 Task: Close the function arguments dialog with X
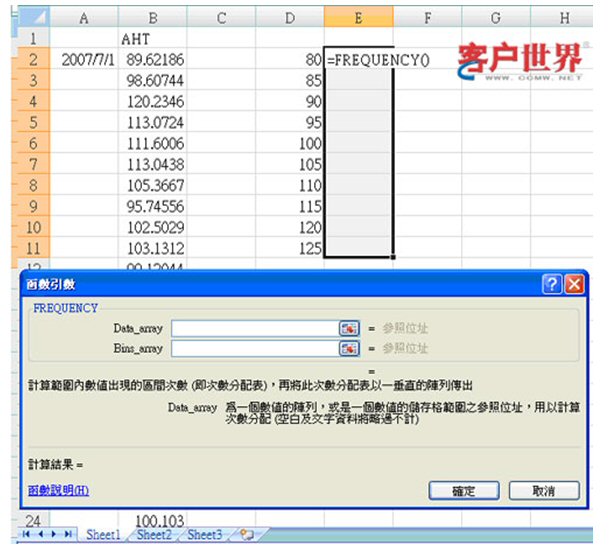tap(574, 284)
